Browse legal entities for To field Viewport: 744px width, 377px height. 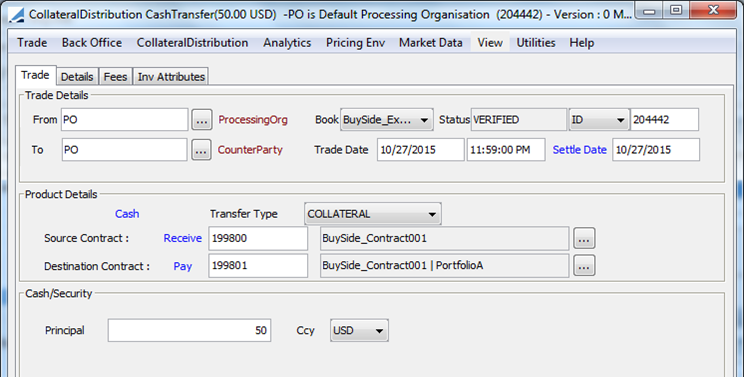(201, 150)
